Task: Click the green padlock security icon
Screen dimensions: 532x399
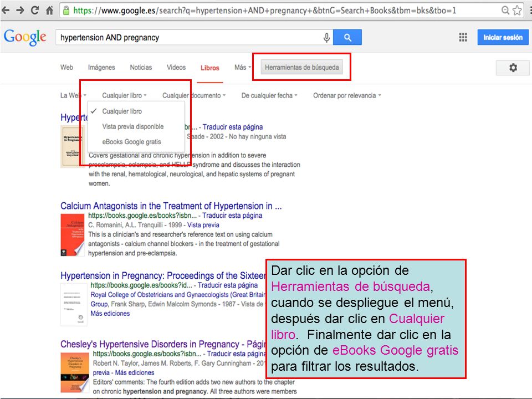Action: click(x=66, y=10)
